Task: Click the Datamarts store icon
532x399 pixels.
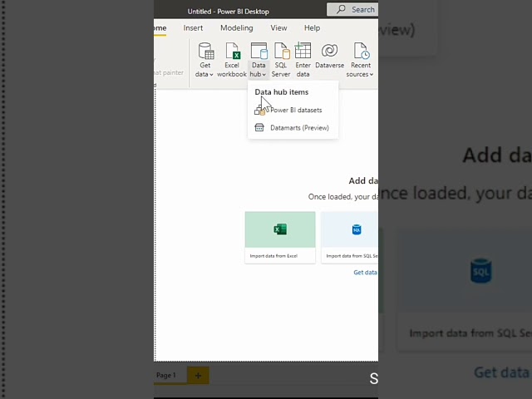Action: click(x=259, y=127)
